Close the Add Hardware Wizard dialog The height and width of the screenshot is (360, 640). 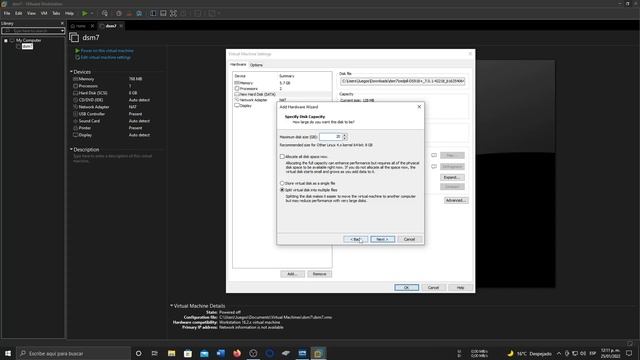pyautogui.click(x=419, y=107)
